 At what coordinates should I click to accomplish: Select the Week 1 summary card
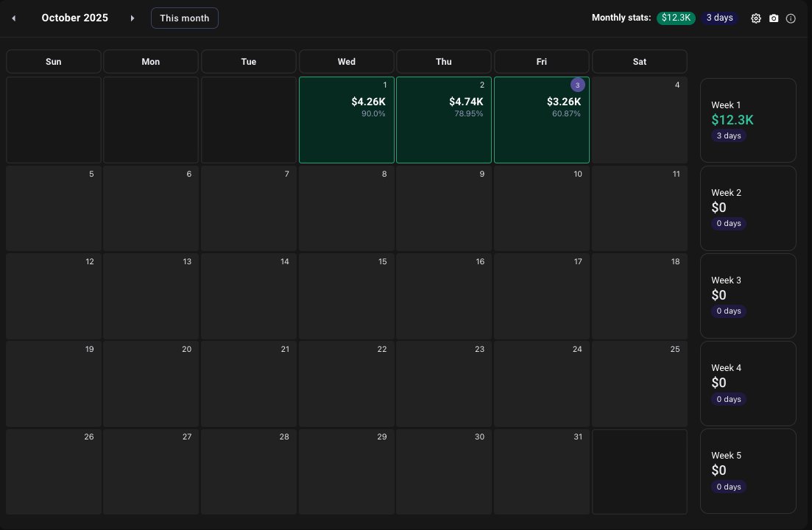click(748, 120)
